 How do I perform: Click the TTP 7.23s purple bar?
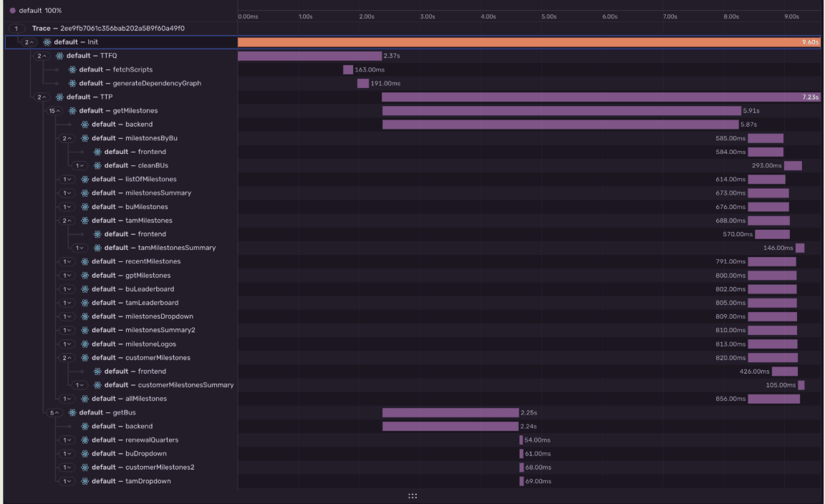coord(600,97)
